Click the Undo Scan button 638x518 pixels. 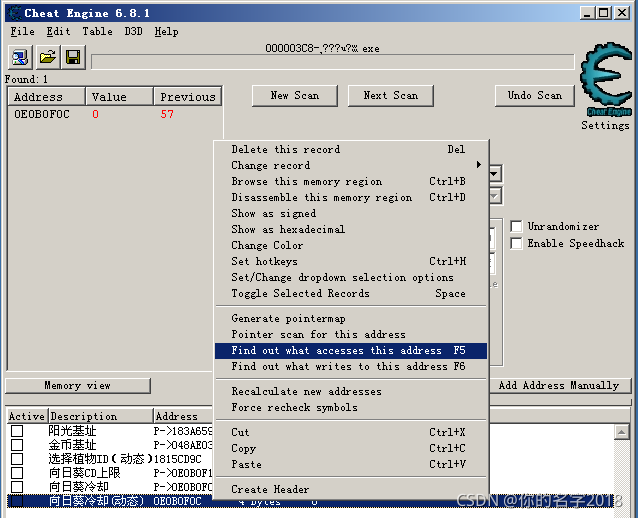point(535,96)
